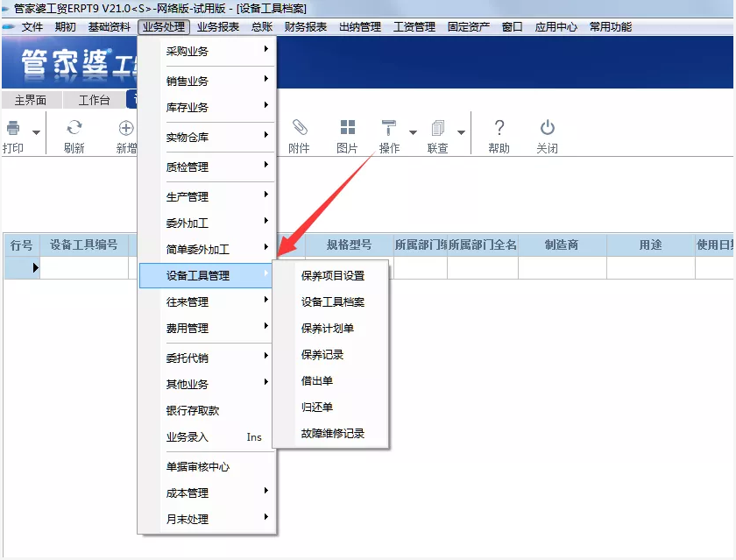Open the dropdown arrow next to 操作

tap(413, 132)
